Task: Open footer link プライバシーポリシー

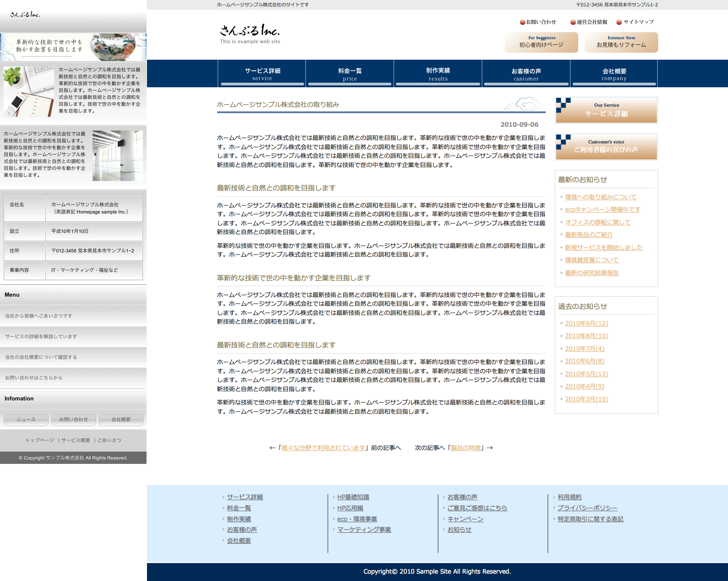Action: (x=587, y=508)
